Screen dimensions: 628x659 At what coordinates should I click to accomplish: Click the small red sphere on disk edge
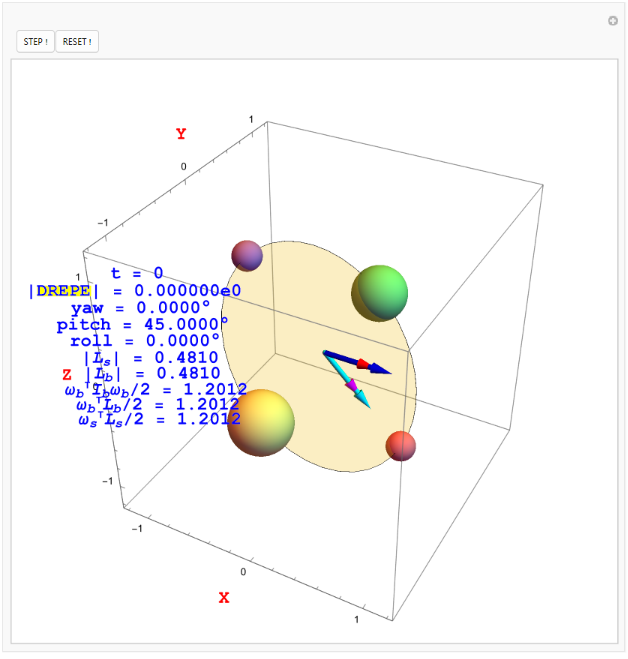(x=401, y=445)
